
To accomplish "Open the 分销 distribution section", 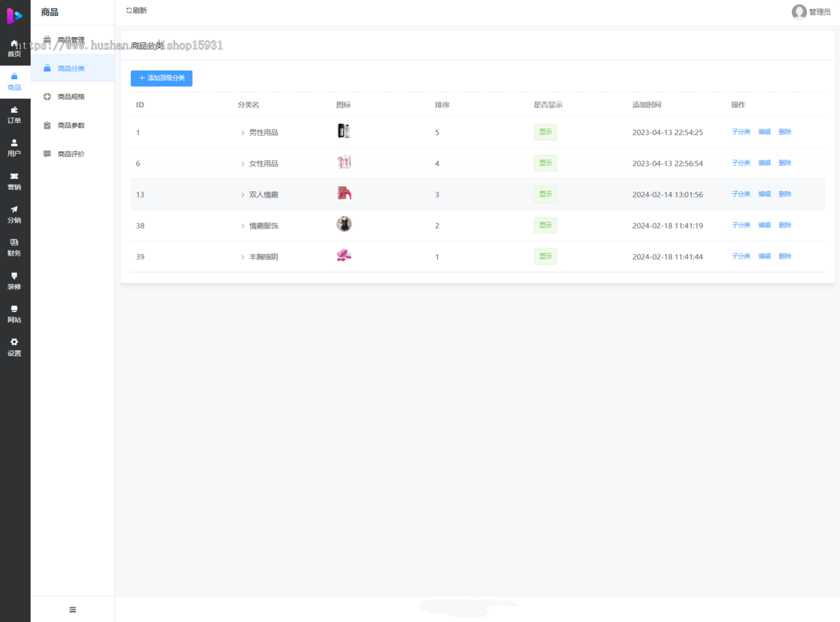I will (x=15, y=214).
